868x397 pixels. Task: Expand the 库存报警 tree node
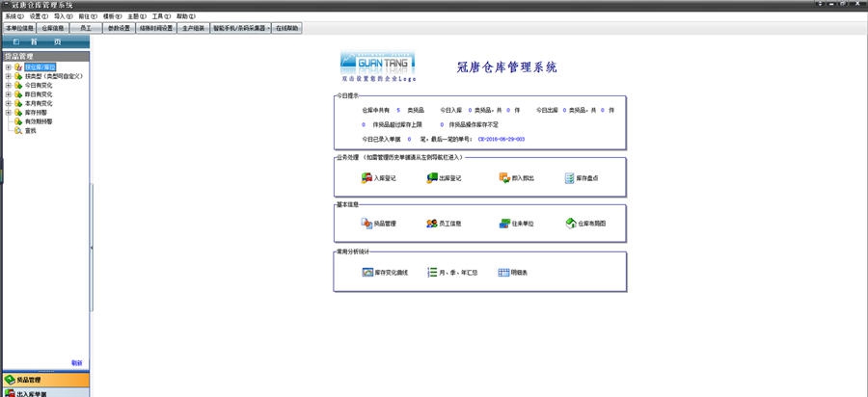tap(9, 112)
